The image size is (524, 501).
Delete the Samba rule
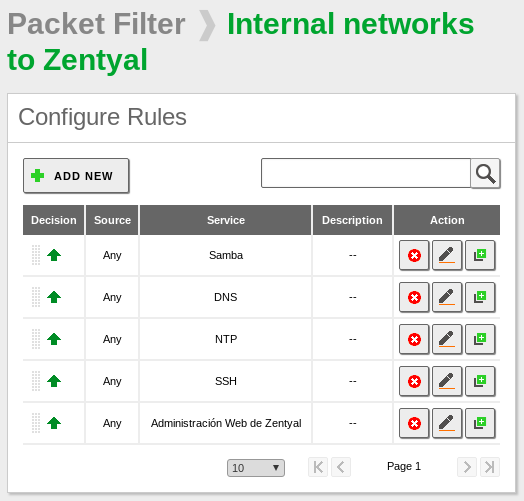pos(414,255)
